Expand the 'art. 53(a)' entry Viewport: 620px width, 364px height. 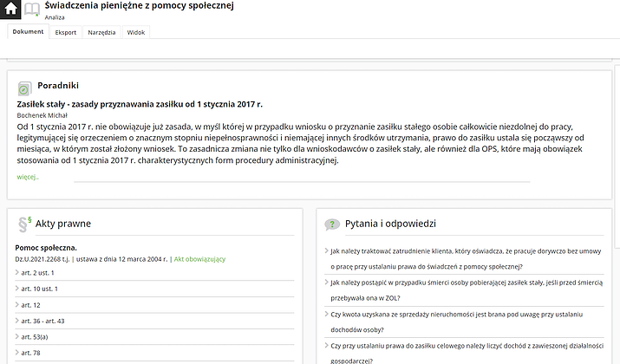click(x=34, y=336)
